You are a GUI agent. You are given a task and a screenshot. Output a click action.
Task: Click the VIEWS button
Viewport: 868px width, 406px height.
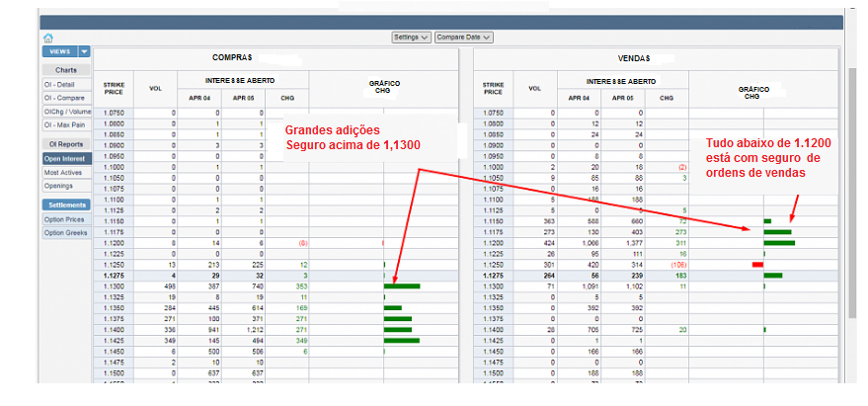59,51
